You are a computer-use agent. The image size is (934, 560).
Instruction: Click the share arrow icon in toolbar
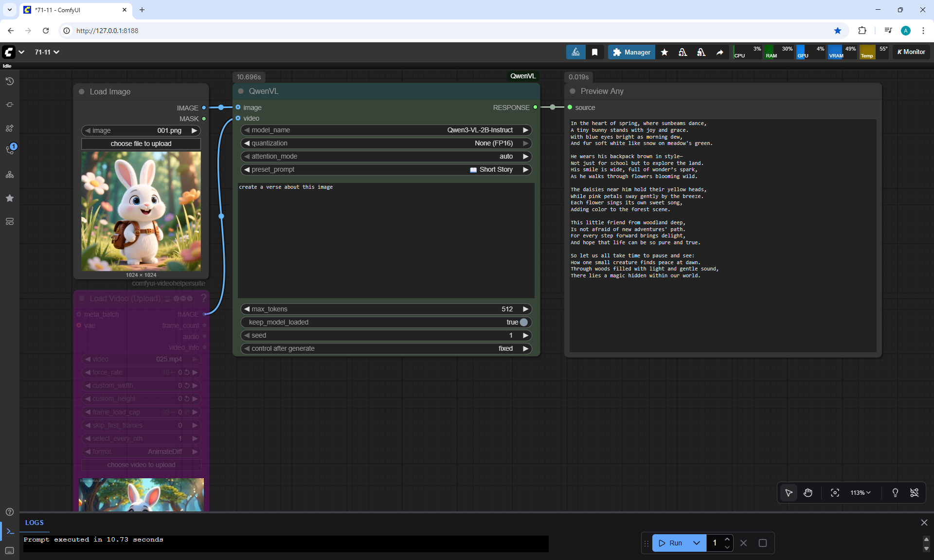point(720,52)
